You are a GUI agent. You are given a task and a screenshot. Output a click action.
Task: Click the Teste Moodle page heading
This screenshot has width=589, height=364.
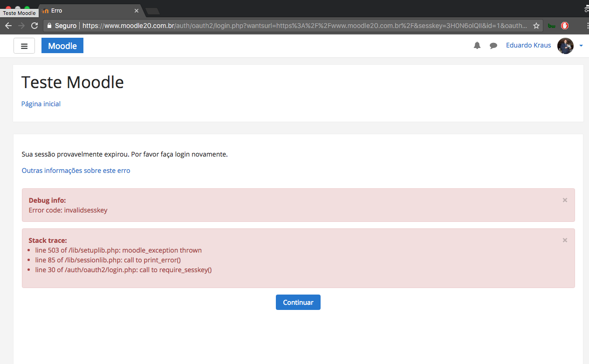[x=73, y=82]
